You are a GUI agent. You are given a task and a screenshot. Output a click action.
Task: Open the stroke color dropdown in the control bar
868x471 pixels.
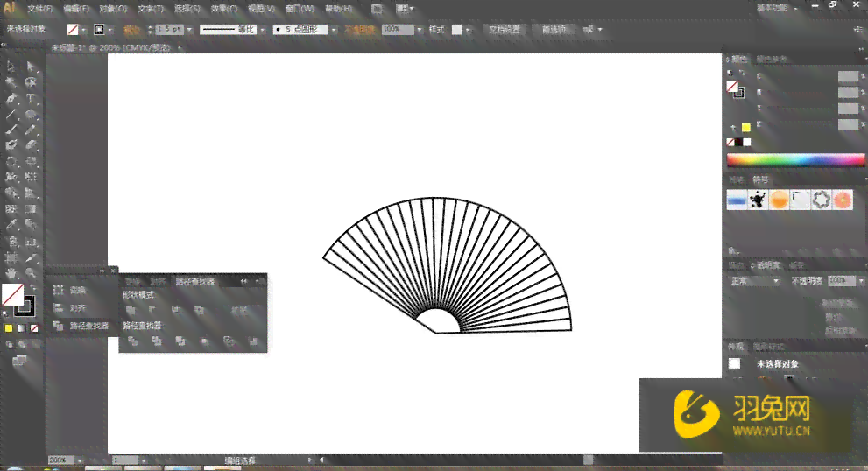tap(110, 30)
